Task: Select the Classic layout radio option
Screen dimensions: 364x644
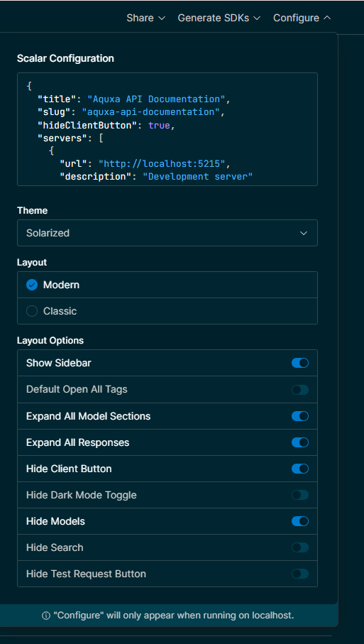Action: click(167, 311)
